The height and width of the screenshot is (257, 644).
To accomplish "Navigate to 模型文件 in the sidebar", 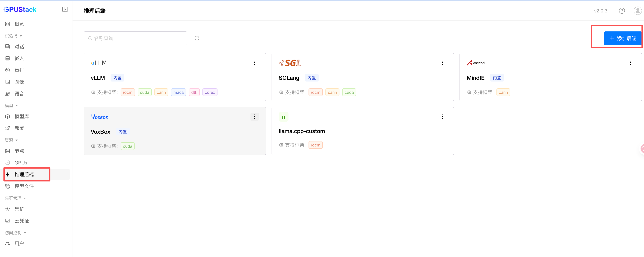I will click(24, 186).
